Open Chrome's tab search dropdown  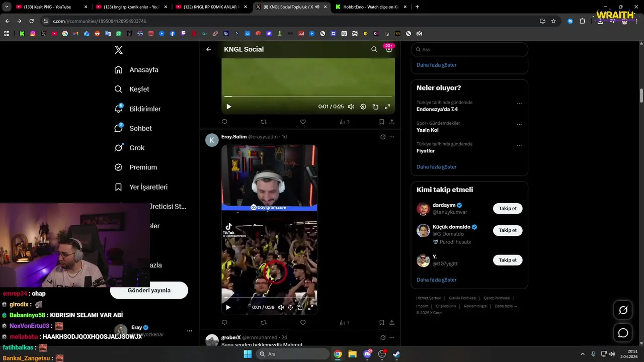[7, 7]
